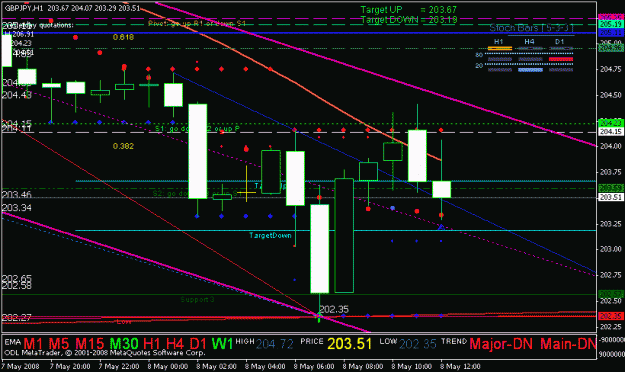This screenshot has height=372, width=625.
Task: Click the green W1 timeframe indicator
Action: [x=222, y=344]
